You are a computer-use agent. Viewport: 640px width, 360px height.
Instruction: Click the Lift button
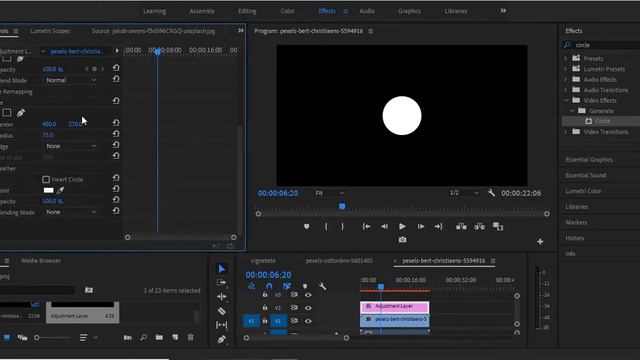coord(461,226)
